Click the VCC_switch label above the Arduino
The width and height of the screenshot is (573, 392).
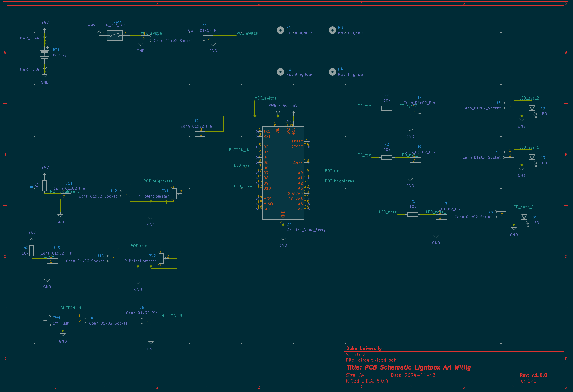tap(265, 98)
